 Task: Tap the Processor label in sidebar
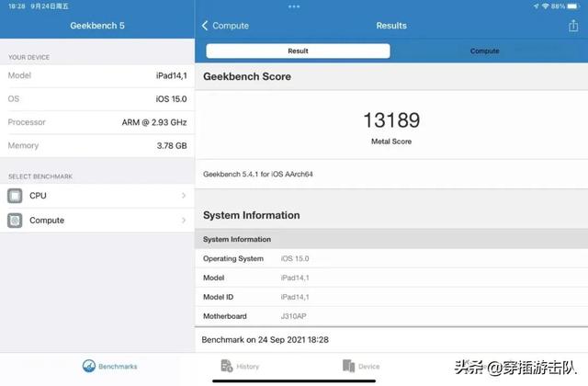tap(27, 122)
